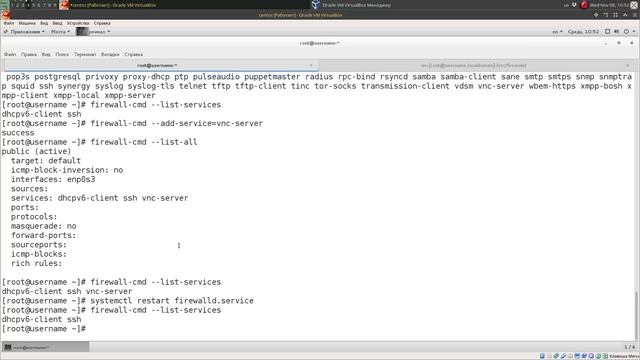Close second terminal tab /etc/firewalld
This screenshot has width=640, height=360.
tap(628, 65)
